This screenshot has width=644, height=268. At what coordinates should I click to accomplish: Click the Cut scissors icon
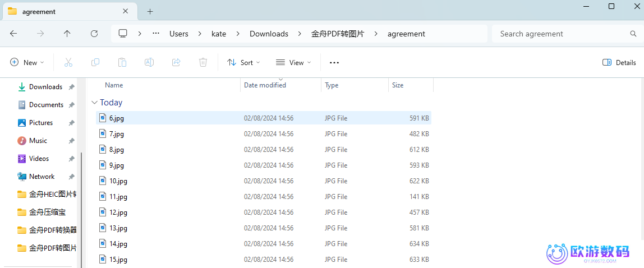(x=68, y=62)
